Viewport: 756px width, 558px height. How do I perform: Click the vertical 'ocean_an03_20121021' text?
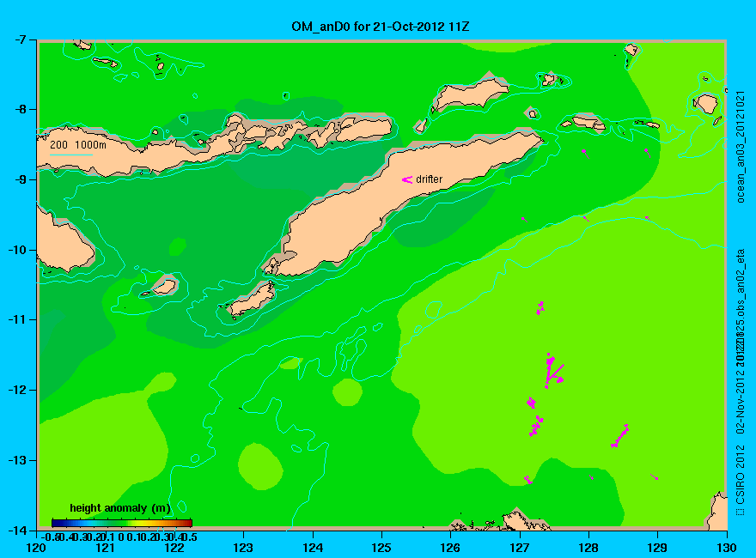[741, 147]
